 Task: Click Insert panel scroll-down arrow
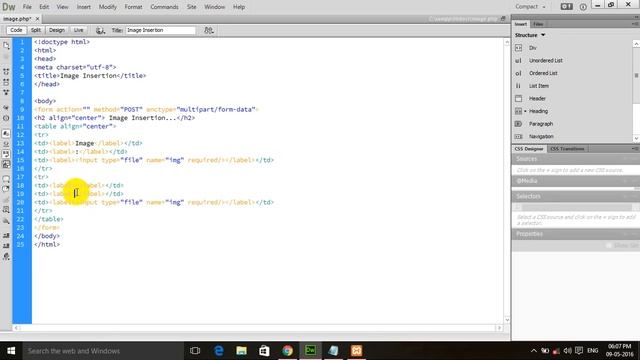636,138
